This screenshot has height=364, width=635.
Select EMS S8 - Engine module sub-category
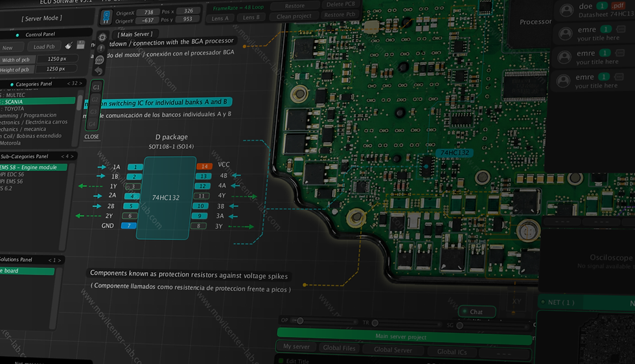(x=34, y=167)
